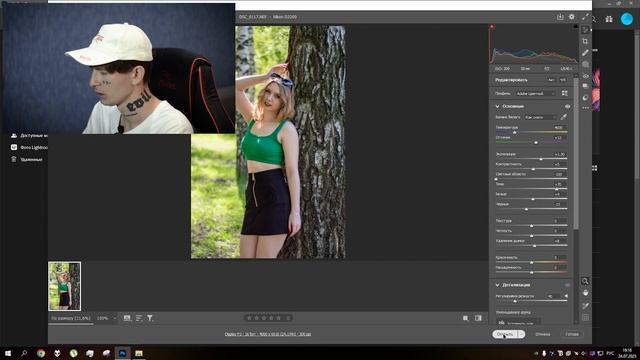Select the Red Eye removal tool
This screenshot has width=640, height=360.
[585, 76]
